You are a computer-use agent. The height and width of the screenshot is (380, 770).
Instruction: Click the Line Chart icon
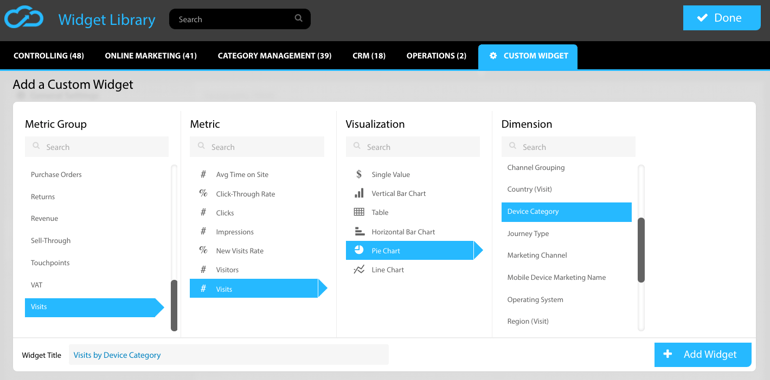coord(359,270)
